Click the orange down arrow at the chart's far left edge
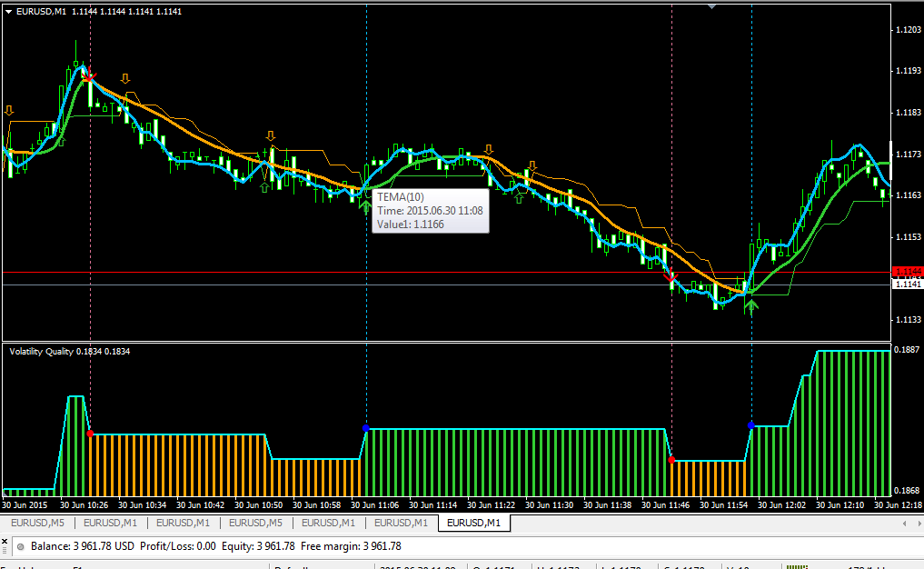Screen dimensions: 924x569 point(9,110)
